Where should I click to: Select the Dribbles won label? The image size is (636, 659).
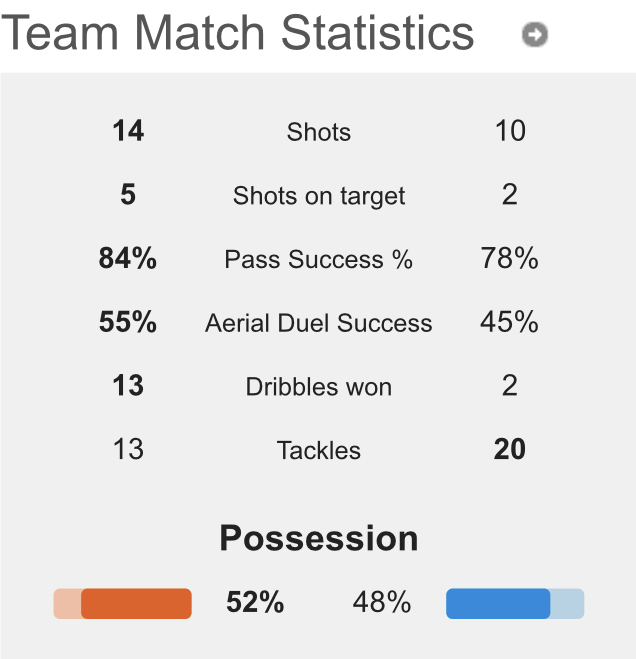pyautogui.click(x=319, y=387)
